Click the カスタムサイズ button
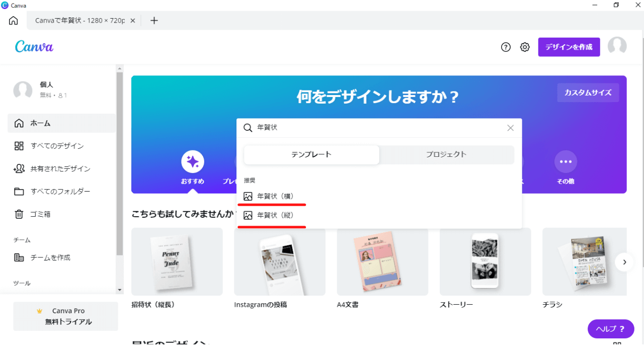 tap(588, 93)
